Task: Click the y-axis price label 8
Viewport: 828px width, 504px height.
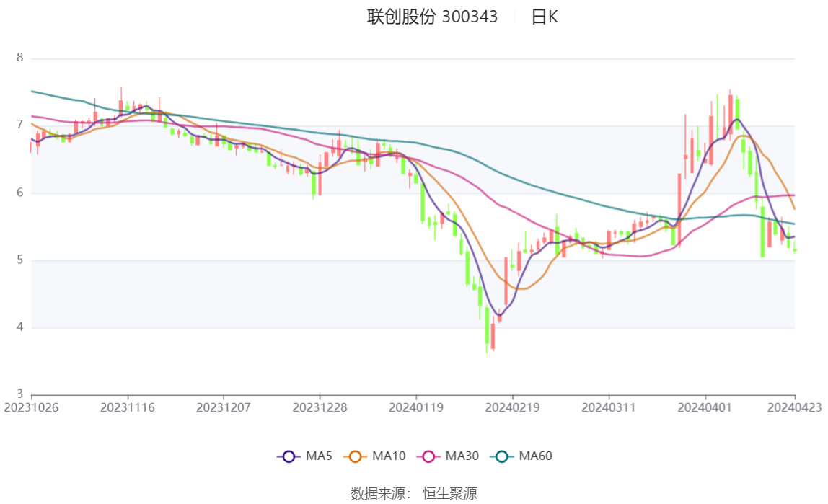Action: (x=20, y=58)
